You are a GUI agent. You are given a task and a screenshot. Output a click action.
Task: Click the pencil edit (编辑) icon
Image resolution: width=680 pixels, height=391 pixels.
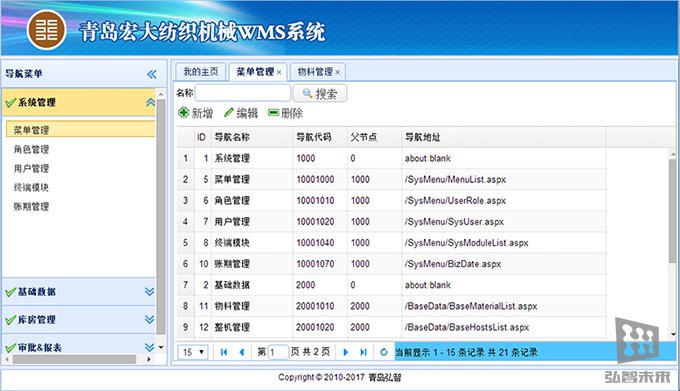tap(229, 113)
